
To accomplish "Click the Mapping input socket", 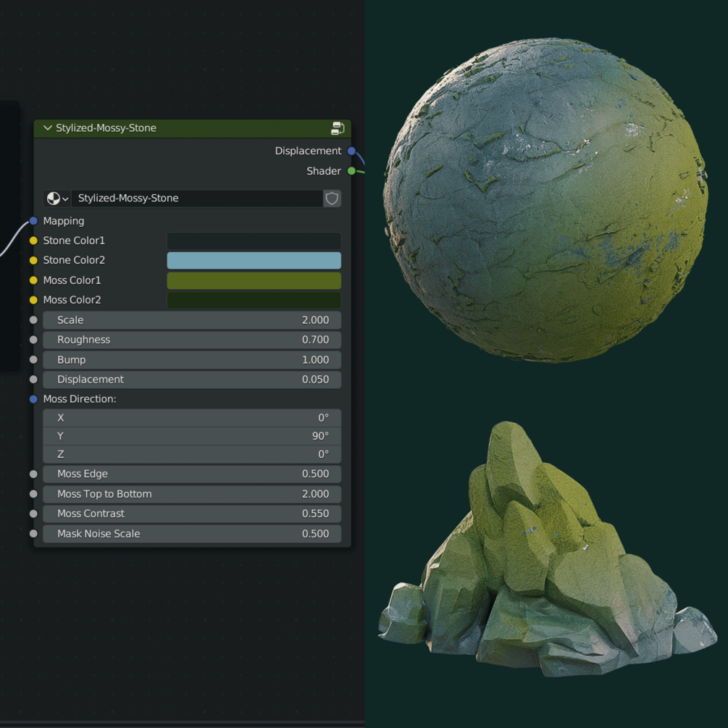I will pos(33,221).
